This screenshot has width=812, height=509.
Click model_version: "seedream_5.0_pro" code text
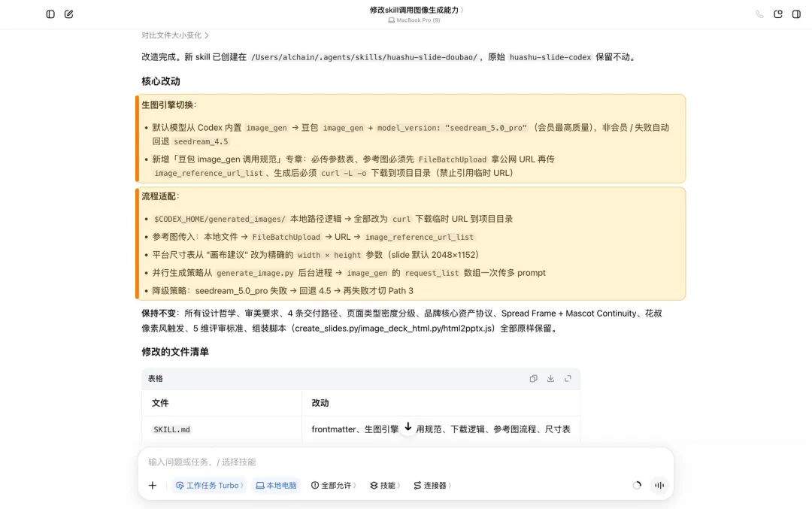(452, 127)
